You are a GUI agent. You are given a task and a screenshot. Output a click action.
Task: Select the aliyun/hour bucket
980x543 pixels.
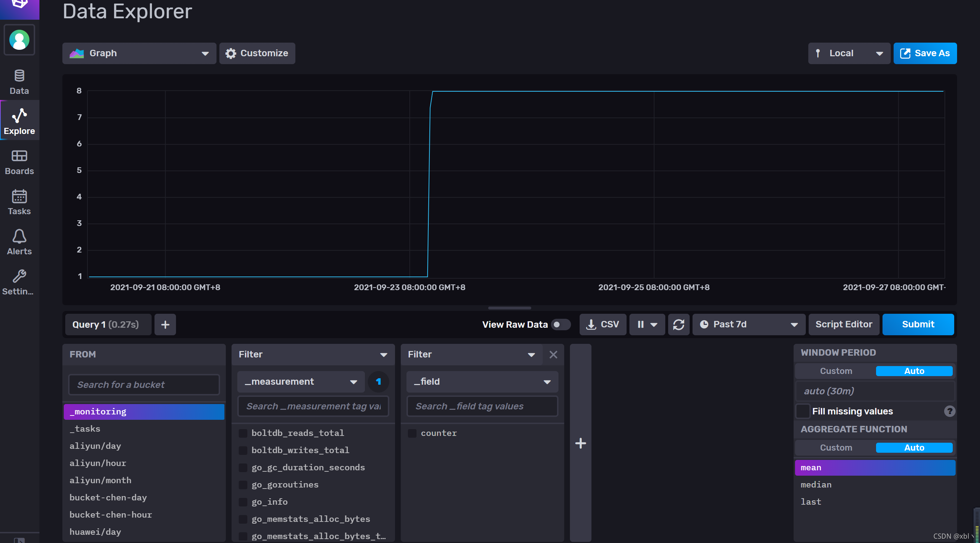pyautogui.click(x=144, y=463)
